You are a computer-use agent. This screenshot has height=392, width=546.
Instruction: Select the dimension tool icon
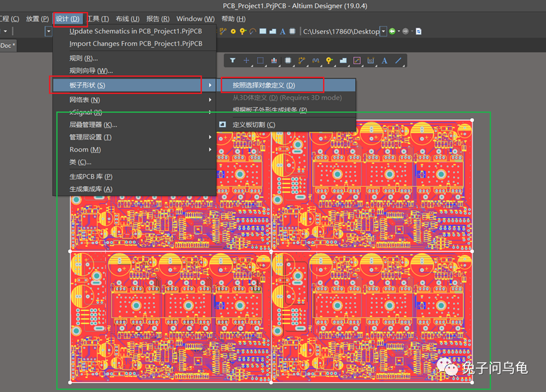371,61
